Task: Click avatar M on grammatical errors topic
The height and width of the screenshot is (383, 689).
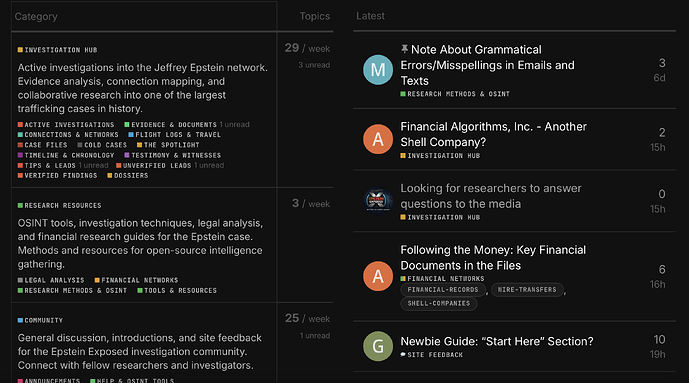Action: tap(378, 70)
